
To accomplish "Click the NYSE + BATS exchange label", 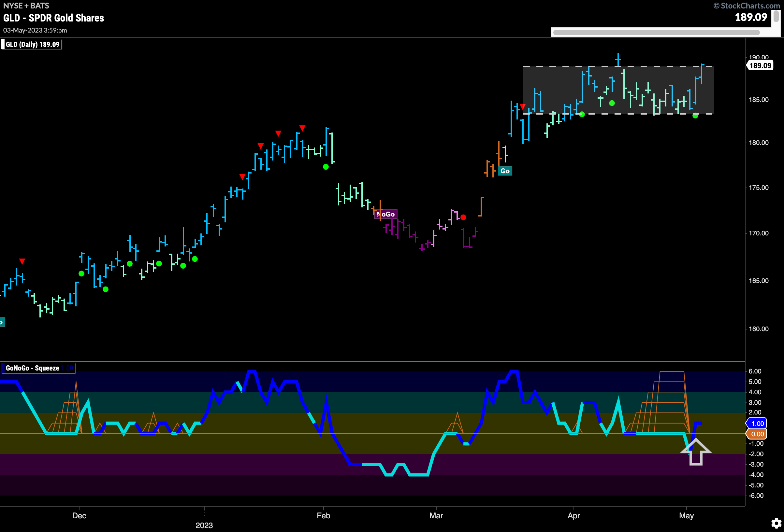I will tap(26, 6).
